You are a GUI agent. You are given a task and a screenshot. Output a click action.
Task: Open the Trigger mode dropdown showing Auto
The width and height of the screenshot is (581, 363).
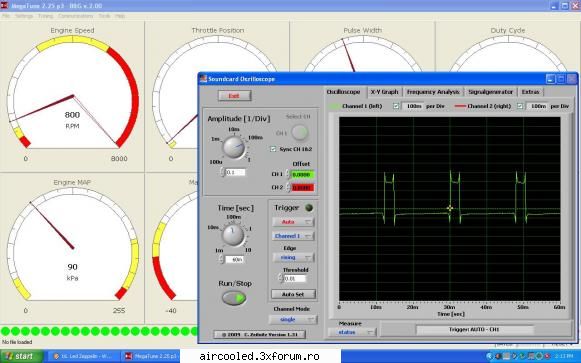(x=293, y=222)
